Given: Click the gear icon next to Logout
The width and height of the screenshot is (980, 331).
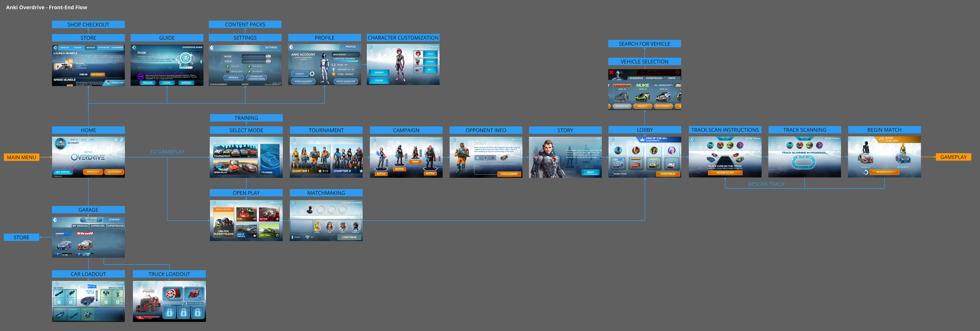Looking at the screenshot, I should [312, 74].
